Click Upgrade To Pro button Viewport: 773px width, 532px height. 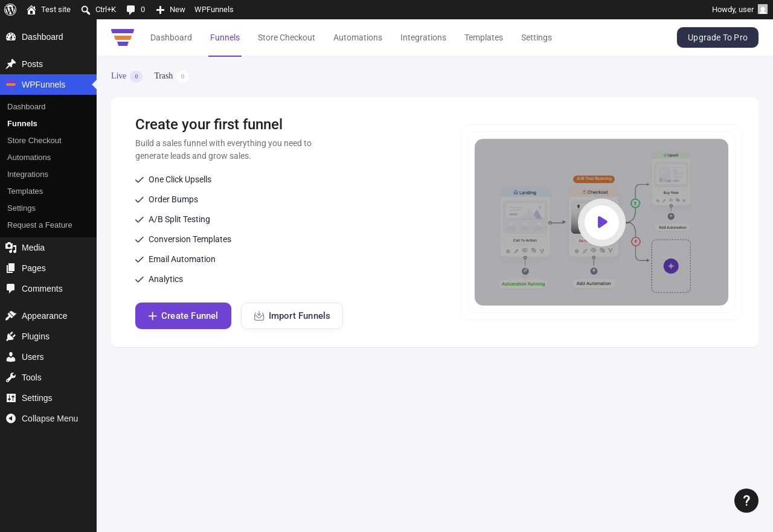717,37
